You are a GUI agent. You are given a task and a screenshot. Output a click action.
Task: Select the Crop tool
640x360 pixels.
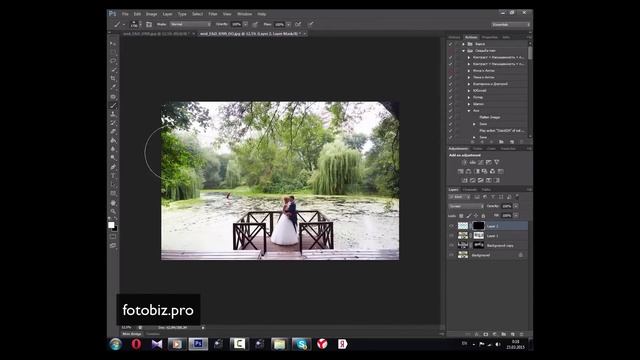(x=113, y=78)
